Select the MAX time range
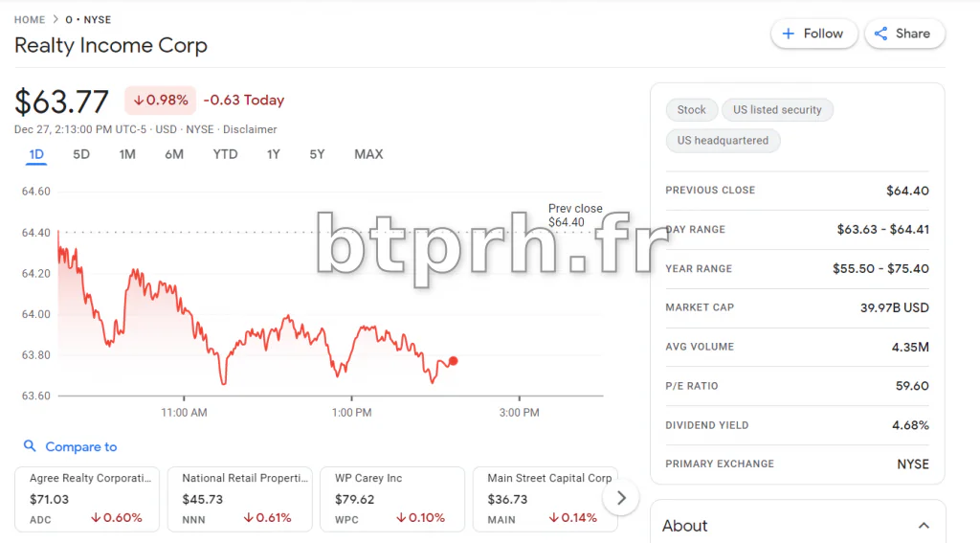 (x=368, y=154)
